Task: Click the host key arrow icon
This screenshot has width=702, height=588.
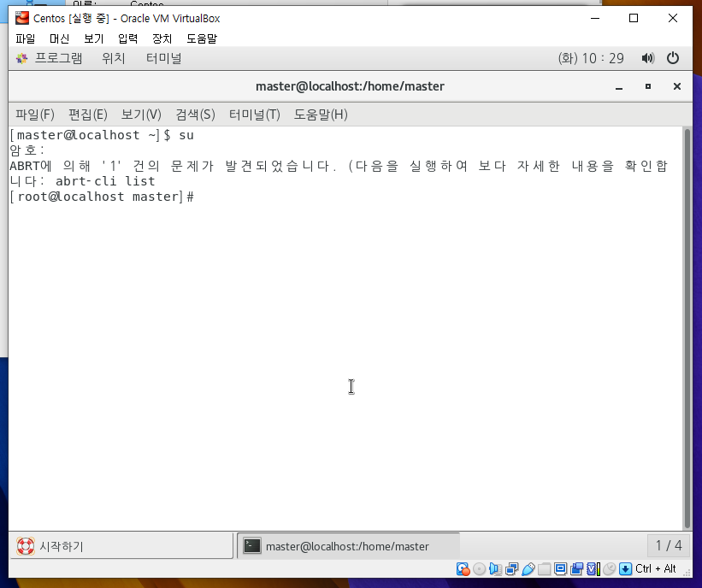Action: pos(625,568)
